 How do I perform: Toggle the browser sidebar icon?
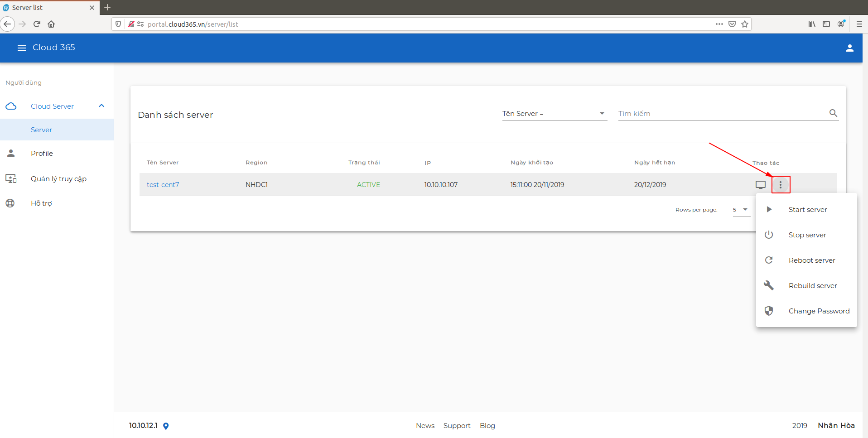(x=826, y=24)
